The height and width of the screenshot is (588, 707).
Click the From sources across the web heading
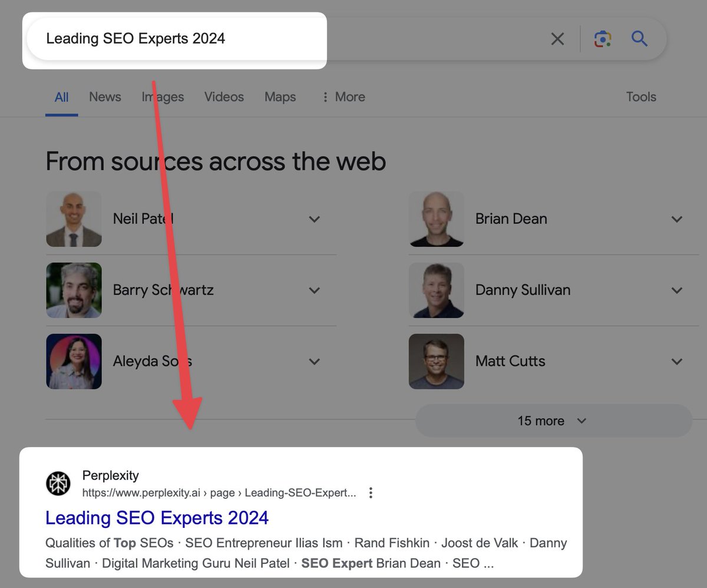click(216, 161)
